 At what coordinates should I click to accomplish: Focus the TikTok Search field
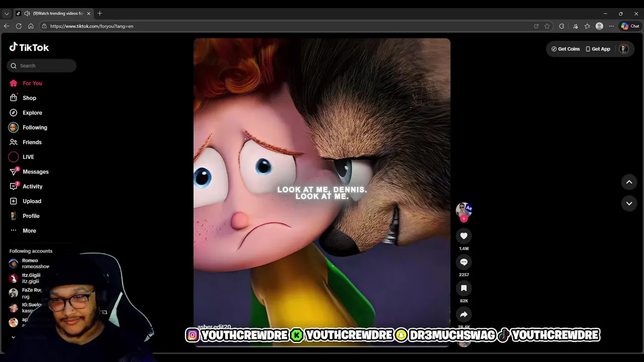click(x=42, y=65)
